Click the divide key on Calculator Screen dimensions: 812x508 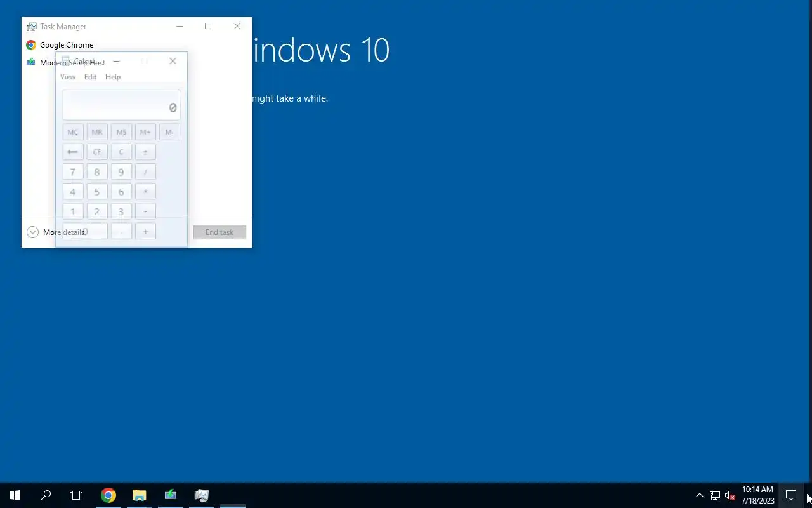click(x=145, y=172)
